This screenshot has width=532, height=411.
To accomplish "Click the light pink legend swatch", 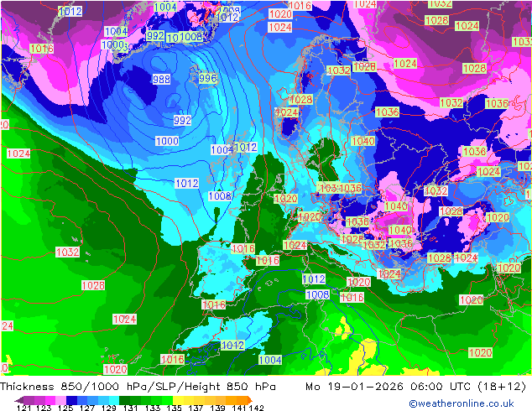I will [x=60, y=400].
